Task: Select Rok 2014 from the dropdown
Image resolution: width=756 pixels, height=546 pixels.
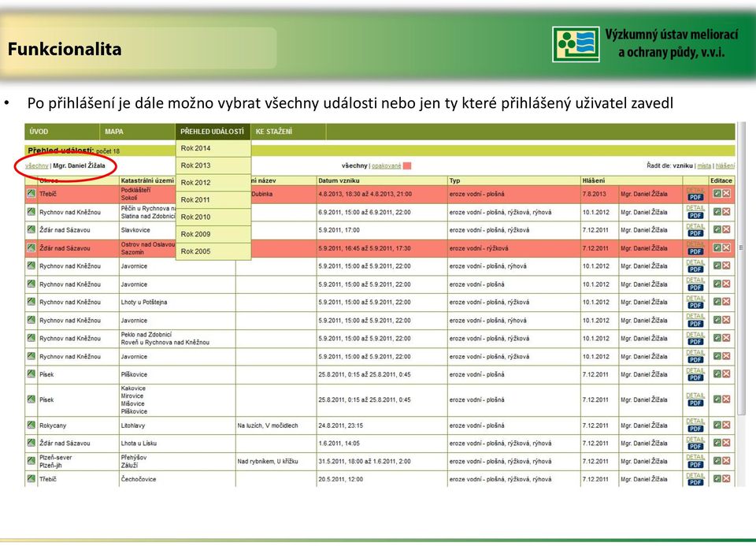Action: (x=213, y=148)
